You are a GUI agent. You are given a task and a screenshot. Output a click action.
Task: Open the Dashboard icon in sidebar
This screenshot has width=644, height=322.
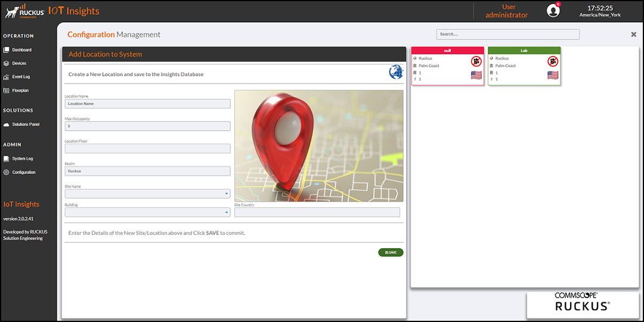tap(6, 49)
